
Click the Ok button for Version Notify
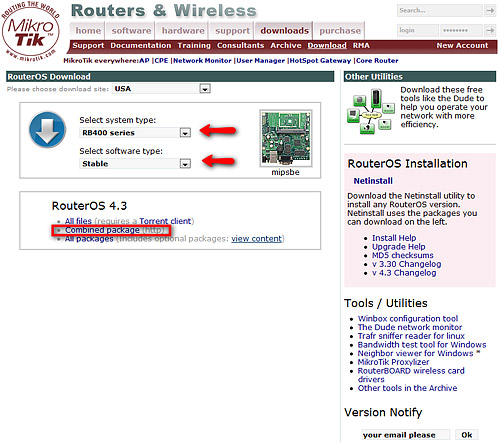pyautogui.click(x=467, y=435)
